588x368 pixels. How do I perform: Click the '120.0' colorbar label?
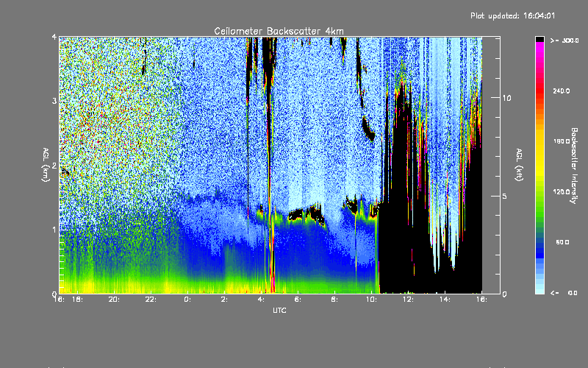[x=562, y=192]
